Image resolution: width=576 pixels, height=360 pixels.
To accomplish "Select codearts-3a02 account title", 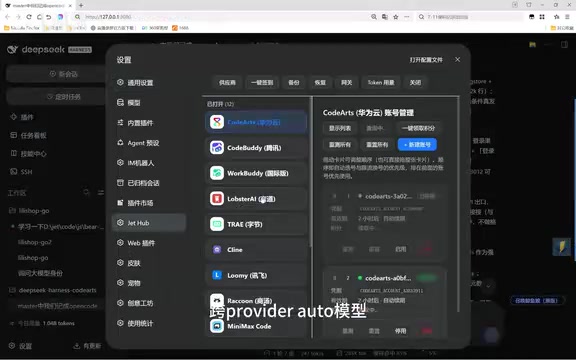I will [x=388, y=196].
